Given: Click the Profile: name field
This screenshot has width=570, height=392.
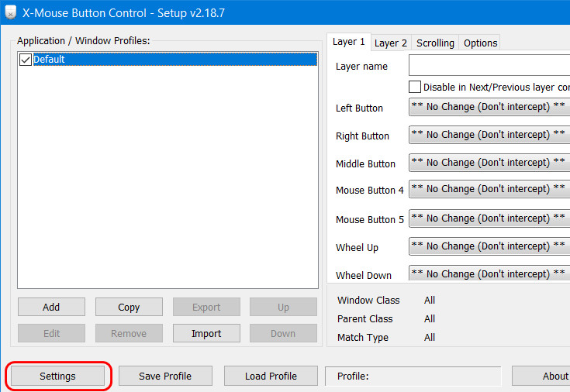Looking at the screenshot, I should 413,376.
